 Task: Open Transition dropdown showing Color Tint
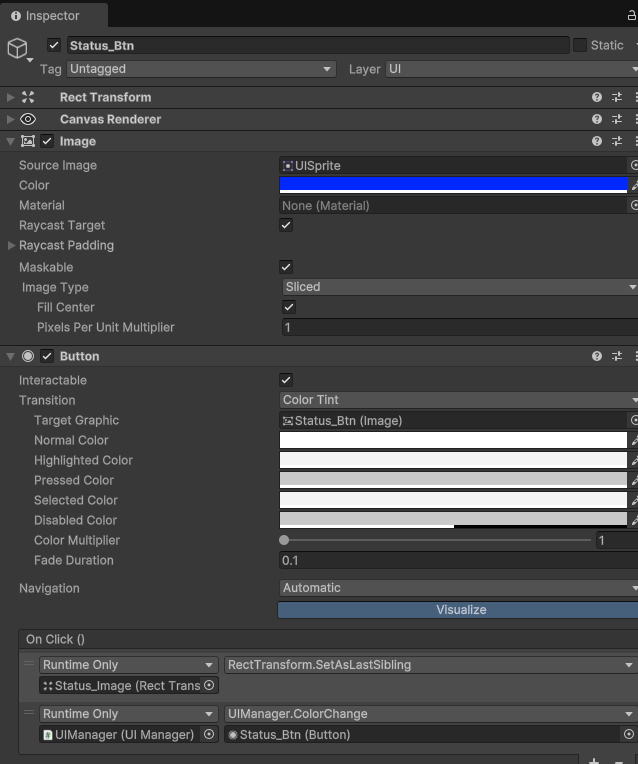459,400
